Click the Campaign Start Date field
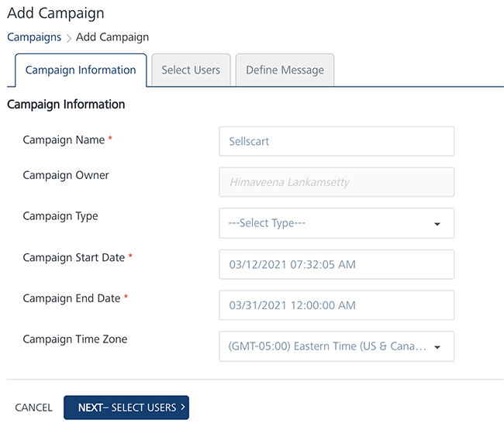 click(x=337, y=264)
